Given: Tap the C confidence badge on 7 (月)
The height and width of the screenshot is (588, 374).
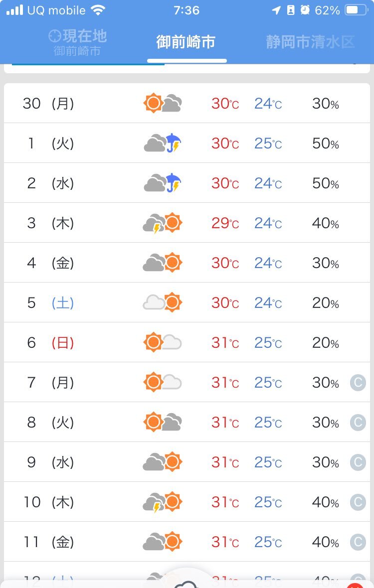Looking at the screenshot, I should click(358, 383).
